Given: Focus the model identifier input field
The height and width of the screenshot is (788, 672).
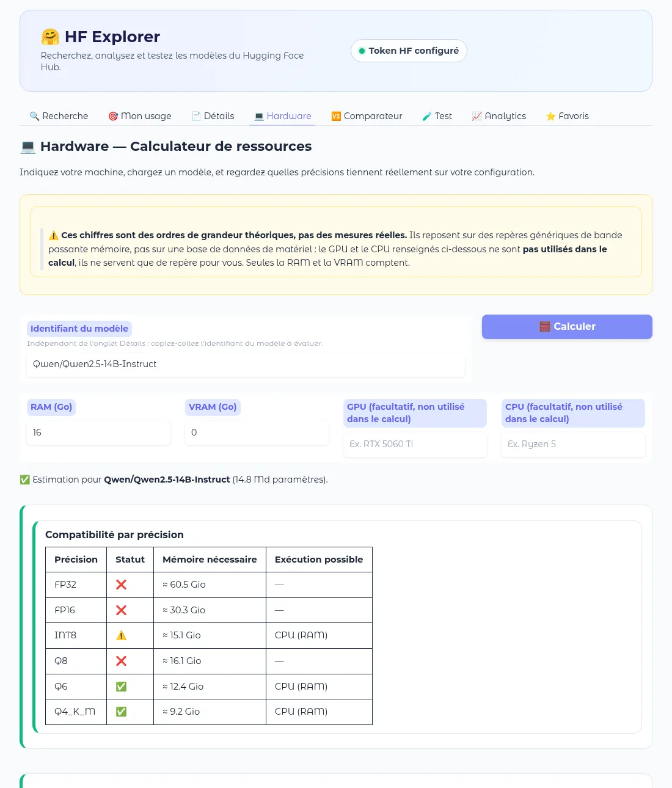Looking at the screenshot, I should (x=246, y=364).
